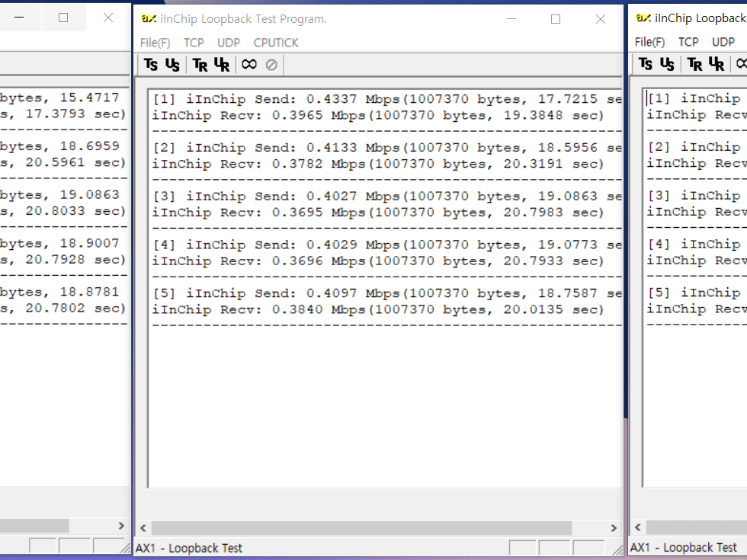Screen dimensions: 747x560
Task: Click line '[5] iInChip Send: 0.4097 Mbps'
Action: (387, 293)
